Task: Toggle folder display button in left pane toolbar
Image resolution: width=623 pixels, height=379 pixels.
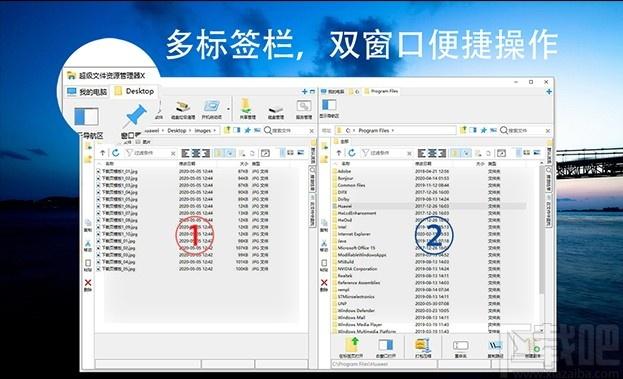Action: (219, 153)
